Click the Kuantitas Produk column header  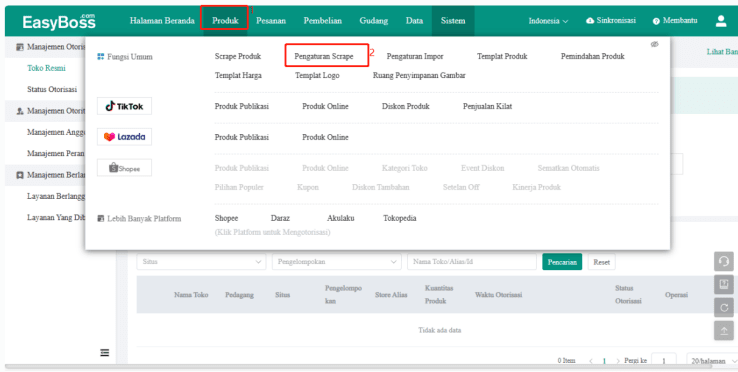[439, 294]
